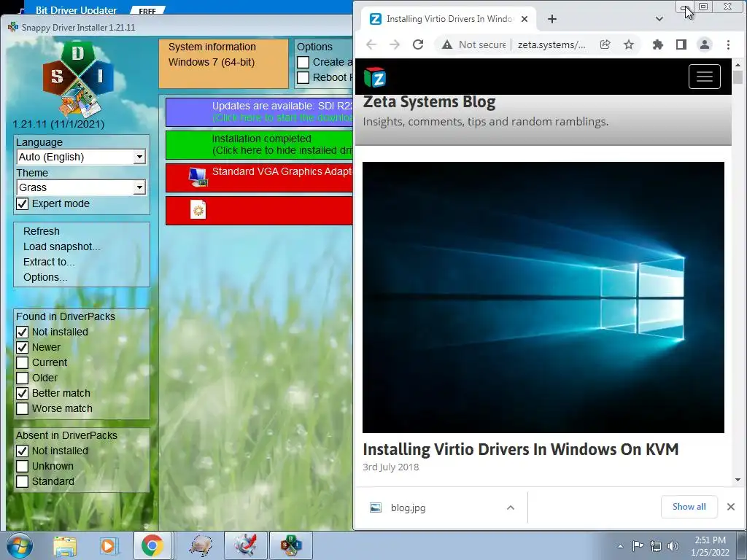Enable the Unknown checkbox

click(23, 466)
